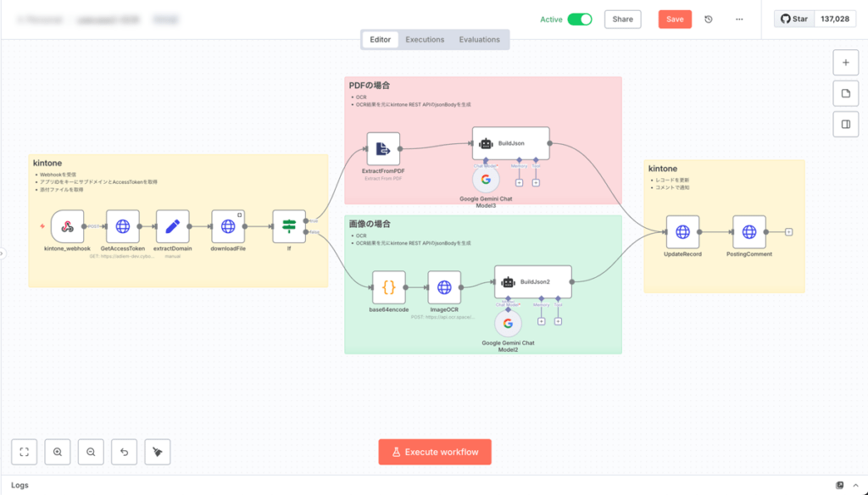This screenshot has height=495, width=868.
Task: Click the tidy up workflow broom icon
Action: coord(158,452)
